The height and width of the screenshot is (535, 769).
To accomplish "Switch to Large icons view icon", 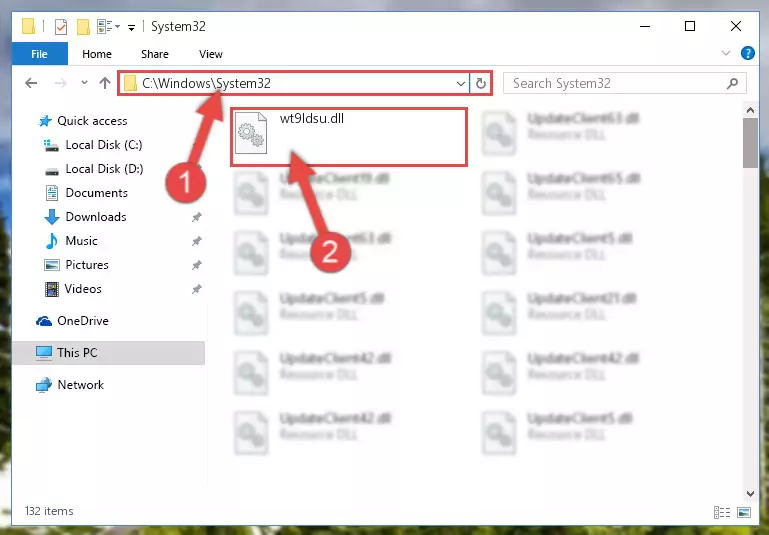I will click(x=743, y=512).
